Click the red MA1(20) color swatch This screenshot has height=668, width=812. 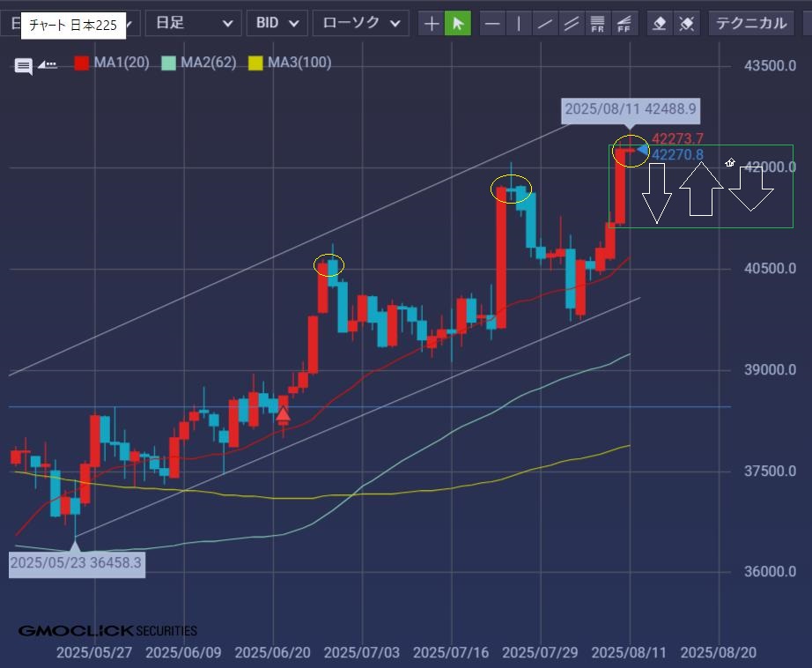coord(81,63)
